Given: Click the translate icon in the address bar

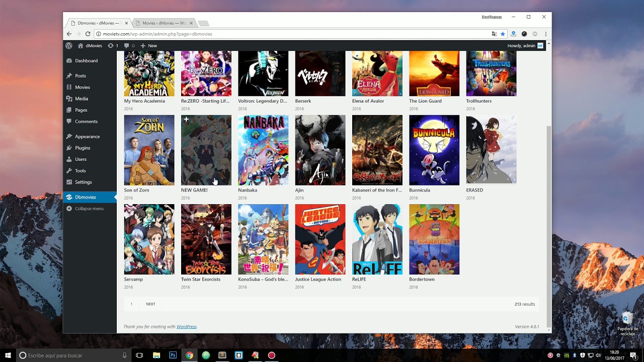Looking at the screenshot, I should (x=495, y=34).
